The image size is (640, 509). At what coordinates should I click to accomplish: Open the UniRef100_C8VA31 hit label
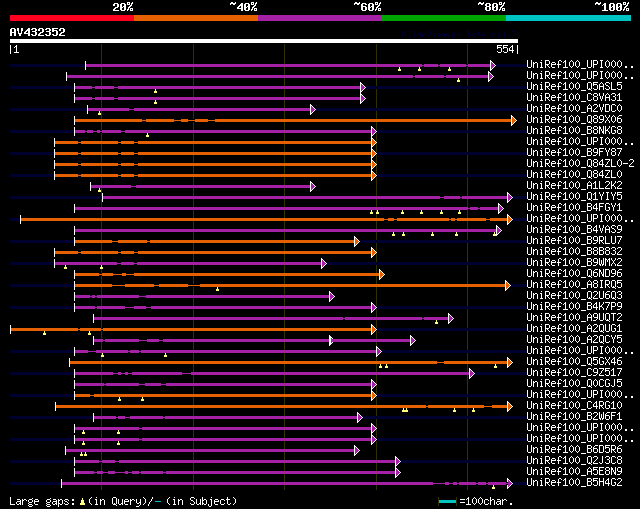pos(574,98)
